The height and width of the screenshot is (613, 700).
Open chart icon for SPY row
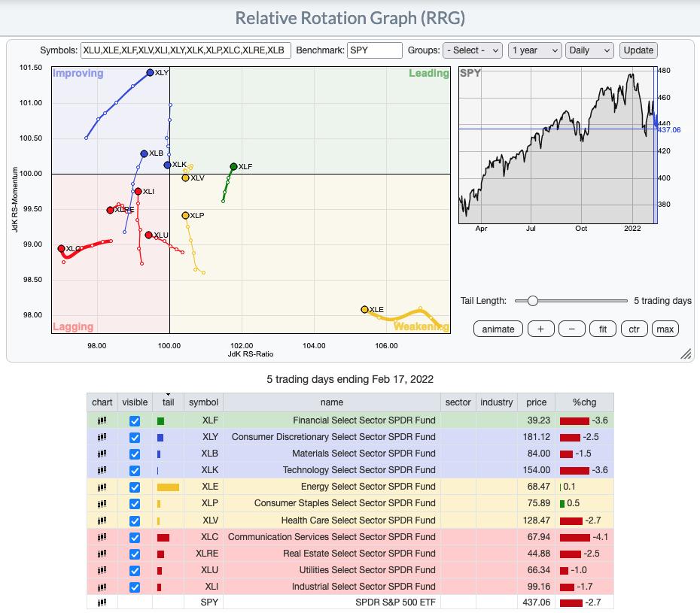(102, 602)
